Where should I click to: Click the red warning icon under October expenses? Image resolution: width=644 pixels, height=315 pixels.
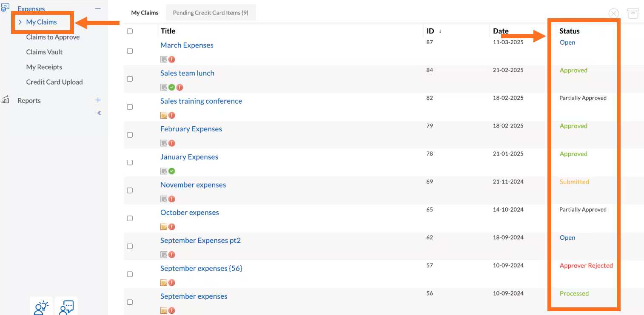tap(172, 227)
